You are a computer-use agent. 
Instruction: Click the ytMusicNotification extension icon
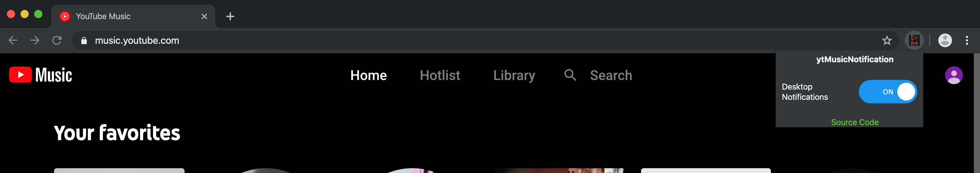coord(914,40)
